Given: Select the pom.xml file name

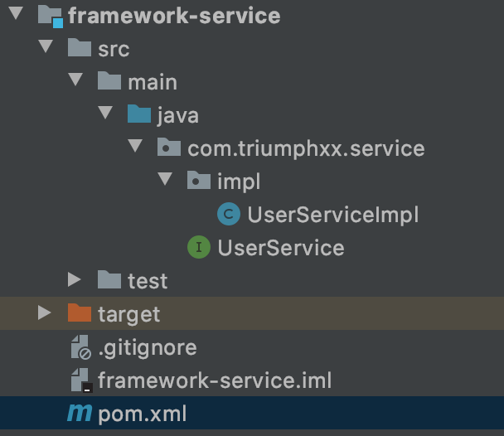Looking at the screenshot, I should point(143,414).
